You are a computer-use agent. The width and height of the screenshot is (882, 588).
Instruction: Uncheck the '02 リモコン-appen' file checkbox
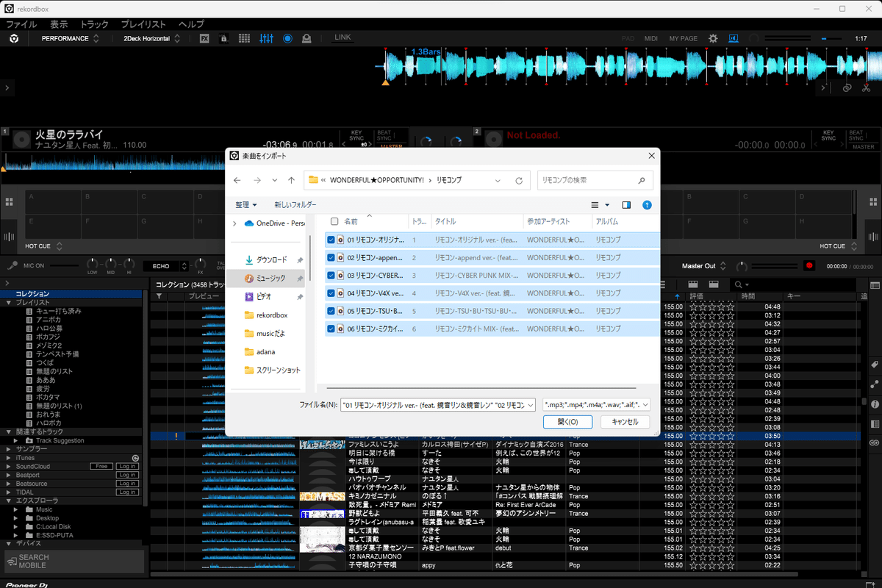click(x=331, y=257)
